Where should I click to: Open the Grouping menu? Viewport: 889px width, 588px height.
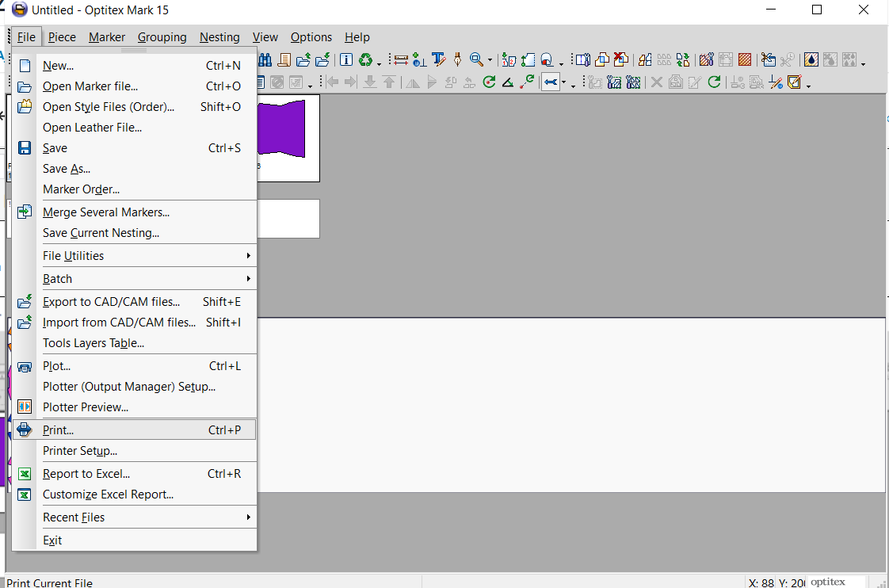pyautogui.click(x=162, y=37)
